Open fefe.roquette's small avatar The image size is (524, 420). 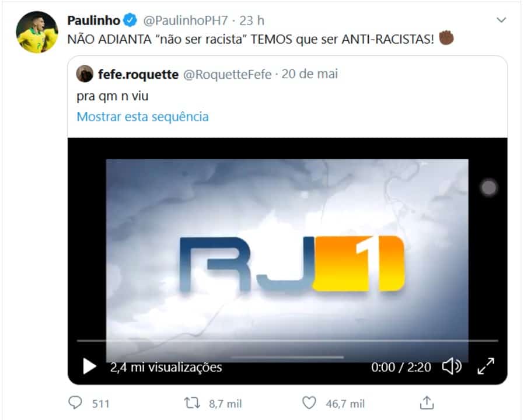85,74
